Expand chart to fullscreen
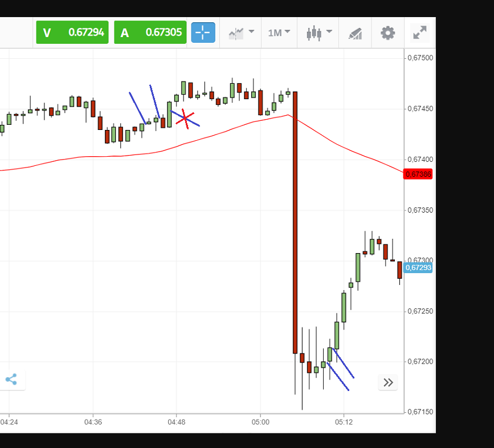This screenshot has height=448, width=494. (x=420, y=32)
